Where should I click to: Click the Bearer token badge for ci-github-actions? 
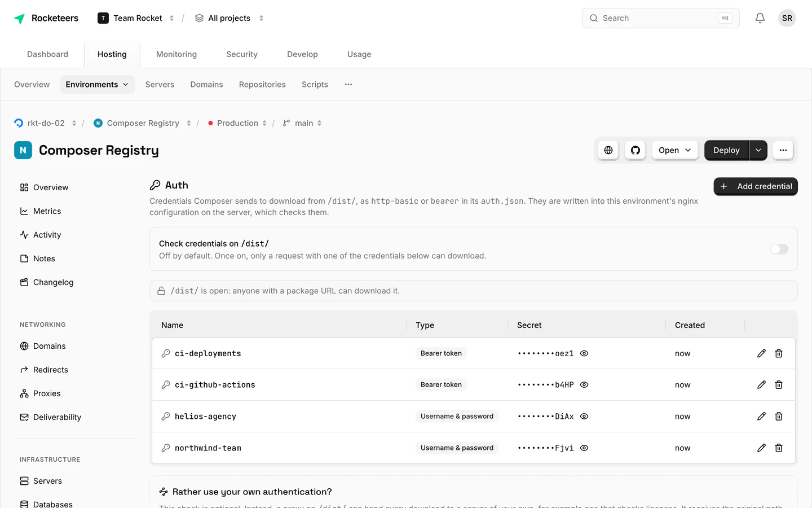(441, 385)
